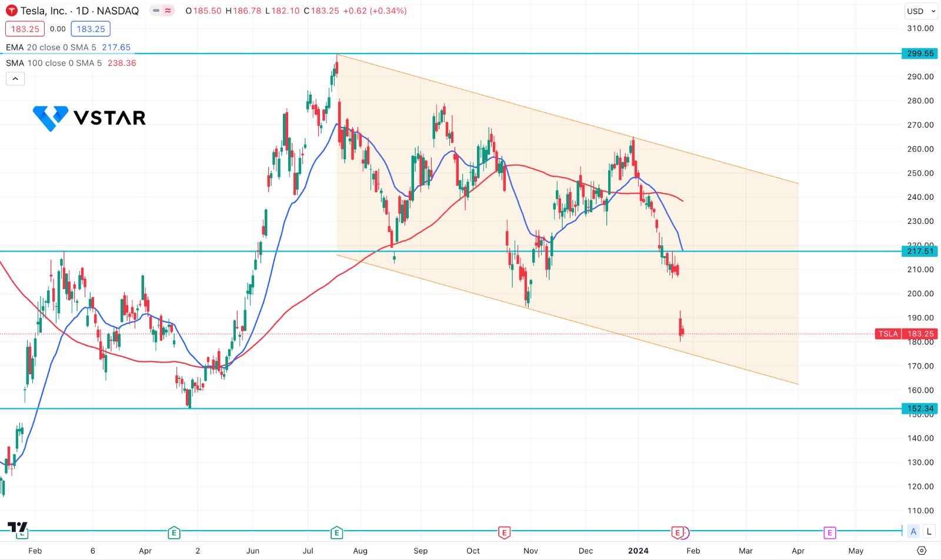Open the red earnings marker in January 2024
The width and height of the screenshot is (941, 560).
677,533
